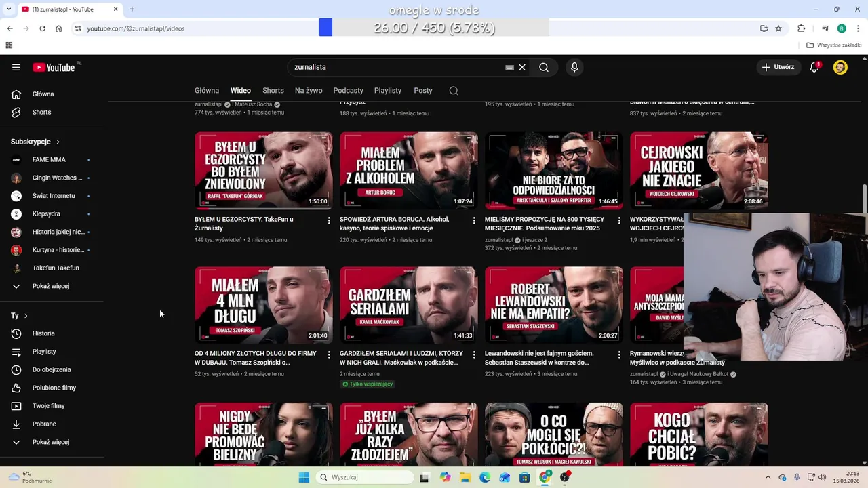
Task: Open the Chrome apps grid icon
Action: [x=9, y=45]
